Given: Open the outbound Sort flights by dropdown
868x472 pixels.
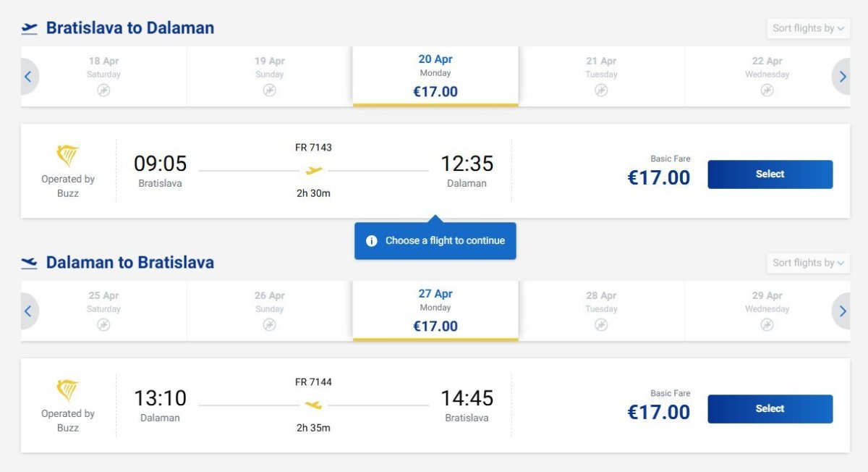Looking at the screenshot, I should coord(808,28).
